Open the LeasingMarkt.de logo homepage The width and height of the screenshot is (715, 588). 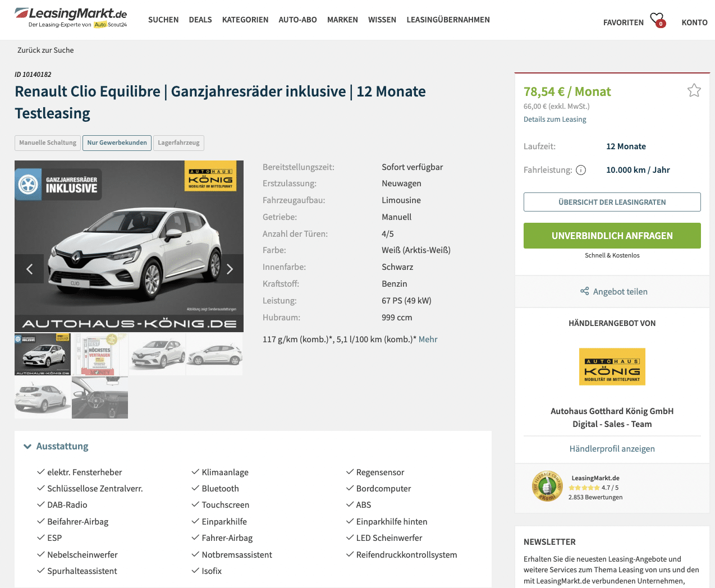tap(71, 17)
